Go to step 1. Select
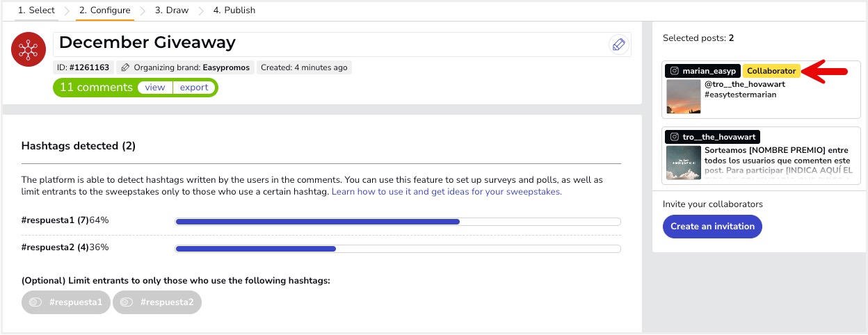The image size is (868, 335). point(36,10)
